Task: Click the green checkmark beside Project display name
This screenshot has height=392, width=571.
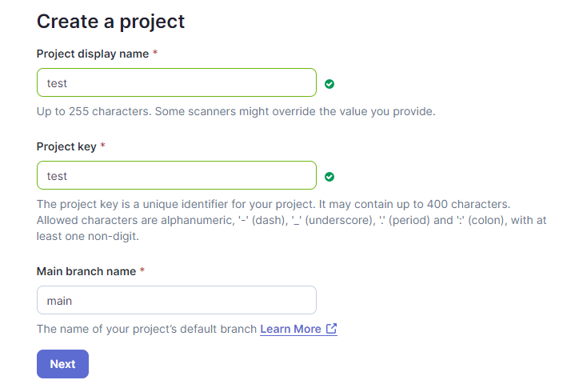Action: [x=329, y=84]
